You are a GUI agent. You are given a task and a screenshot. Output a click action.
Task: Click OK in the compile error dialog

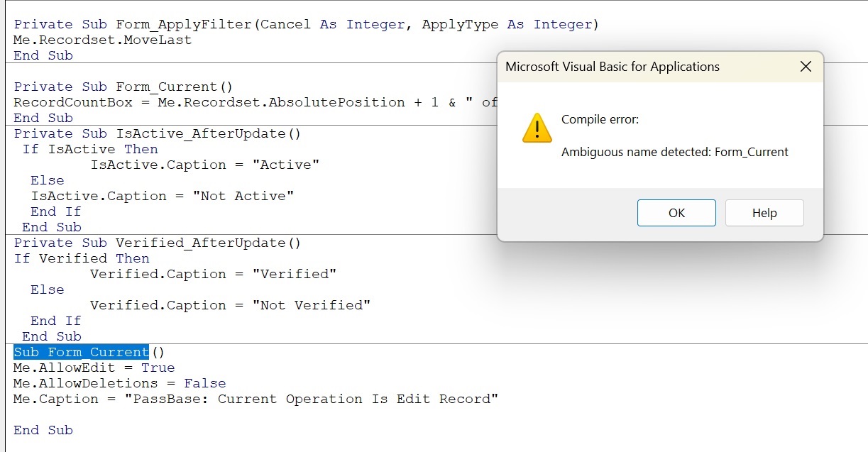(676, 213)
